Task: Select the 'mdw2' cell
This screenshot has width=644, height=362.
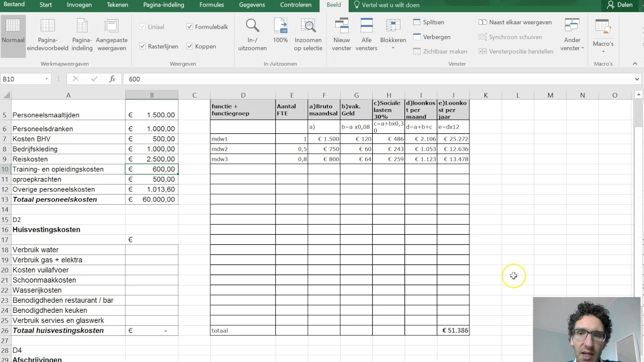Action: (x=243, y=149)
